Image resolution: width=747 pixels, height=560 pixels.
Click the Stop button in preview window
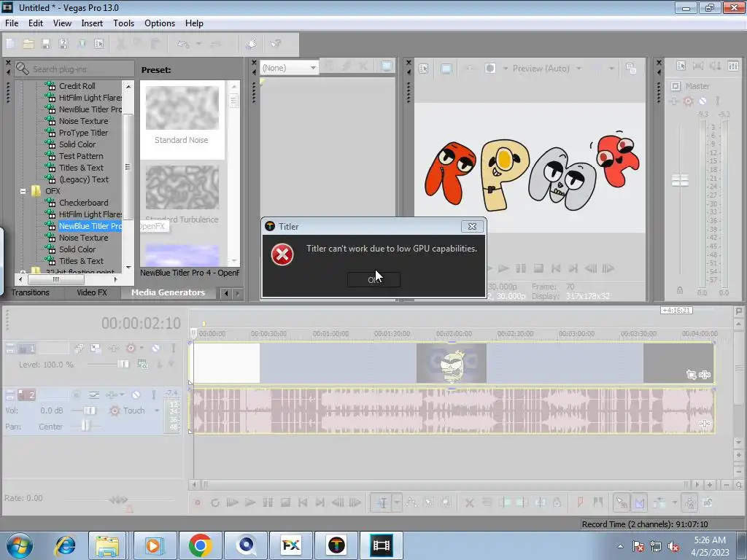click(538, 268)
